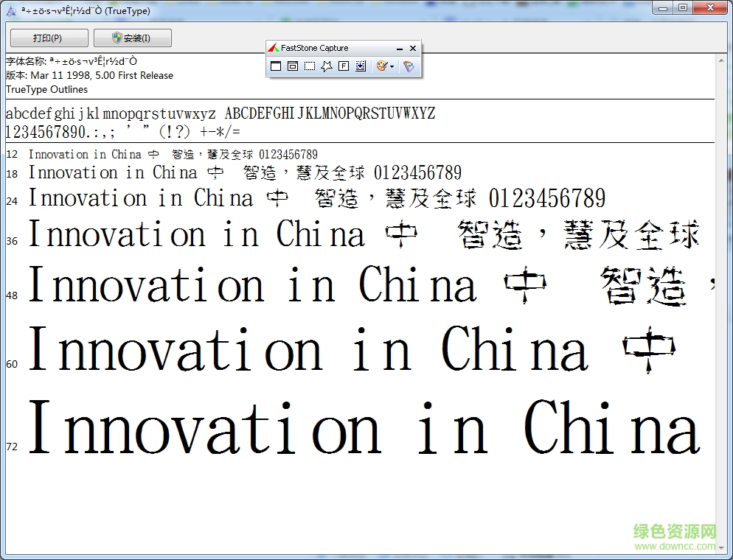Click the uppercase ABCDEFGHIJKLMNOPQRSTUVWXYZ sample text
The height and width of the screenshot is (560, 733).
click(x=330, y=114)
